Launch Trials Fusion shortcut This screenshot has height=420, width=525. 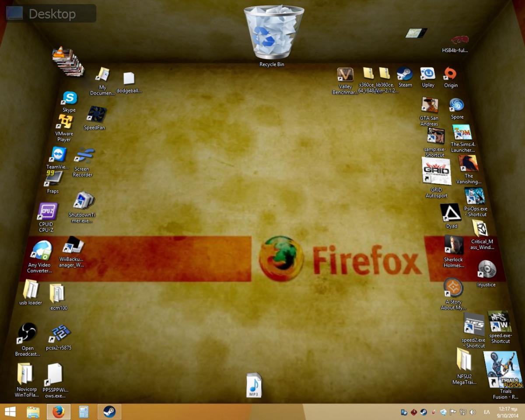tap(503, 370)
